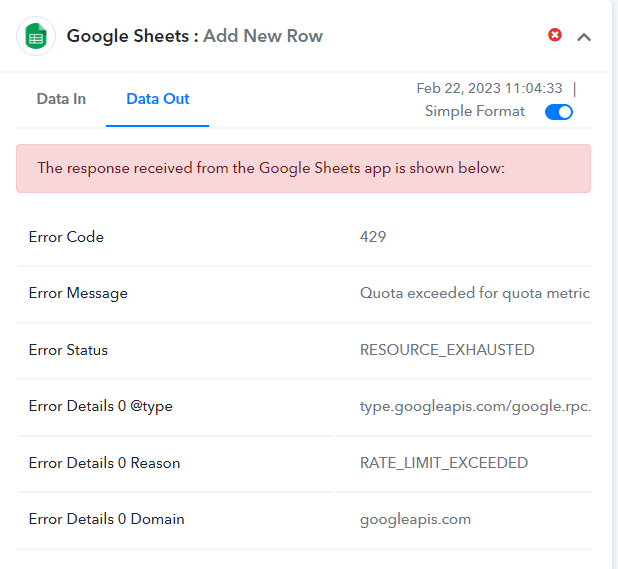This screenshot has width=618, height=569.
Task: Click the Error Code label
Action: pyautogui.click(x=66, y=237)
